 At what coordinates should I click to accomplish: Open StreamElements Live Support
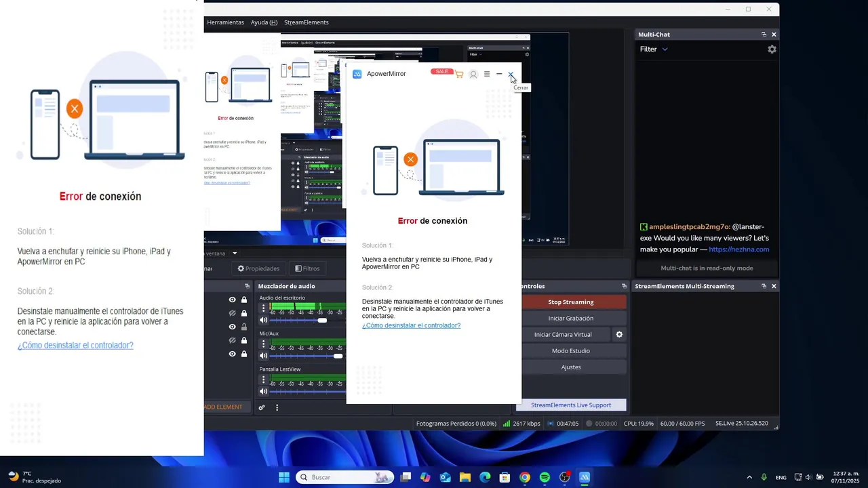[x=571, y=405]
